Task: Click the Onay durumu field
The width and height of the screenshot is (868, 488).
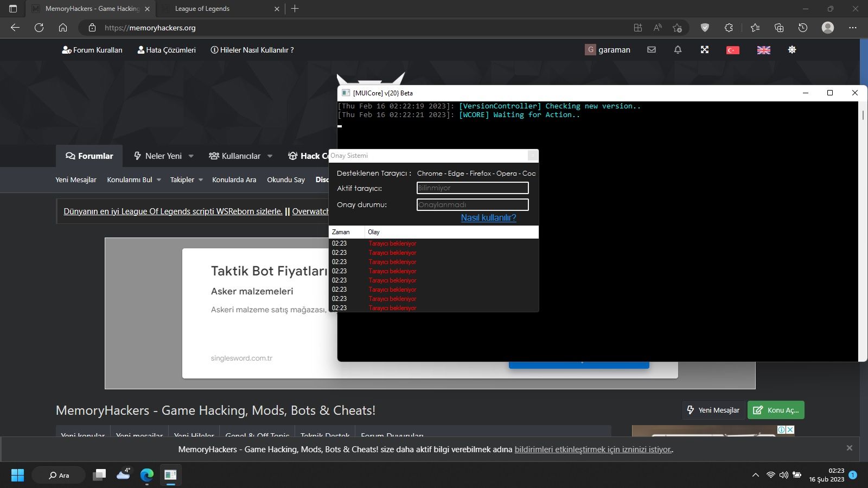Action: click(473, 204)
